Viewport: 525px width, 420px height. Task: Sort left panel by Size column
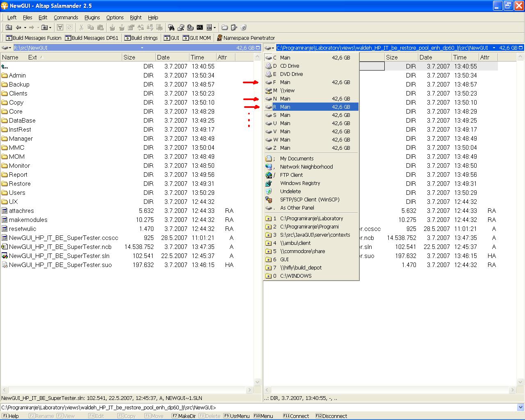[139, 57]
